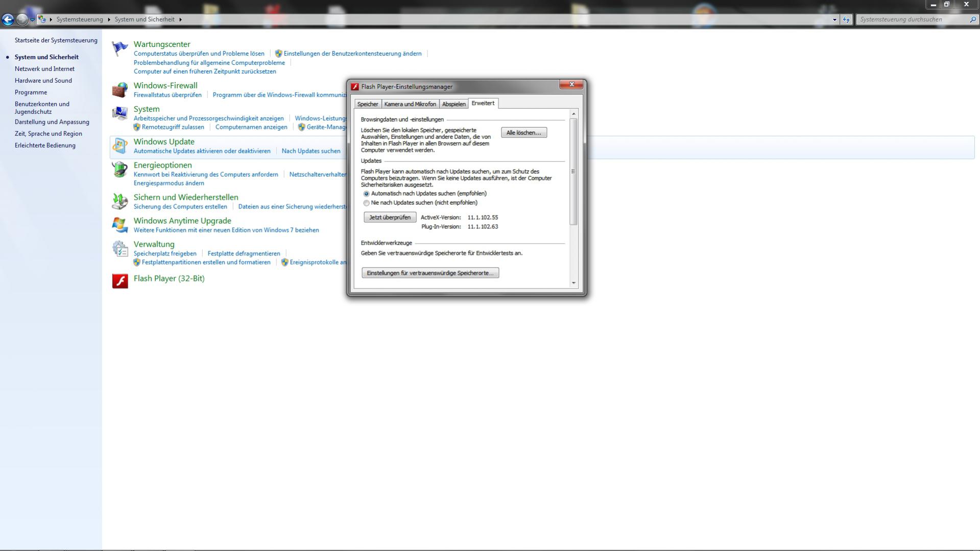Image resolution: width=980 pixels, height=551 pixels.
Task: Click Firewallstatus überprüfen link
Action: tap(168, 95)
